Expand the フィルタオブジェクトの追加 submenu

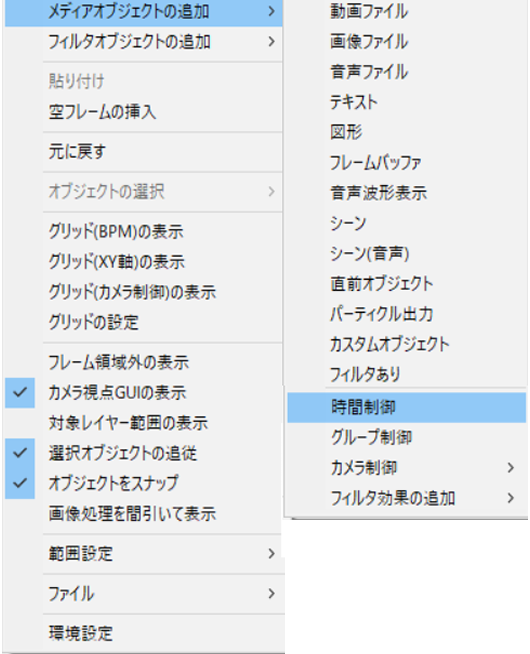(x=143, y=42)
